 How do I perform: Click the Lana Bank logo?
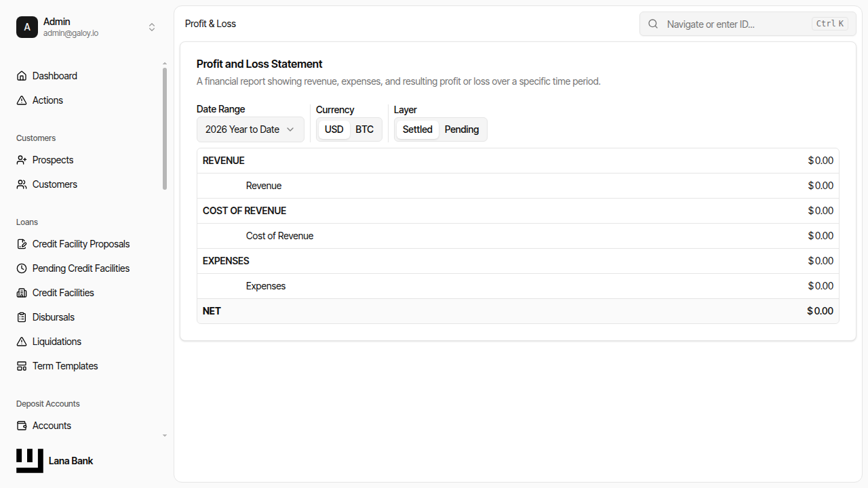[x=30, y=461]
